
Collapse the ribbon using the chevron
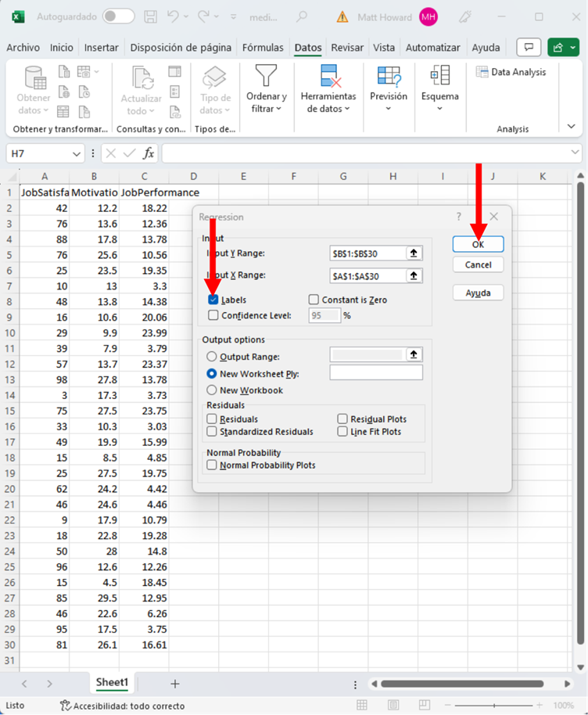[x=572, y=126]
